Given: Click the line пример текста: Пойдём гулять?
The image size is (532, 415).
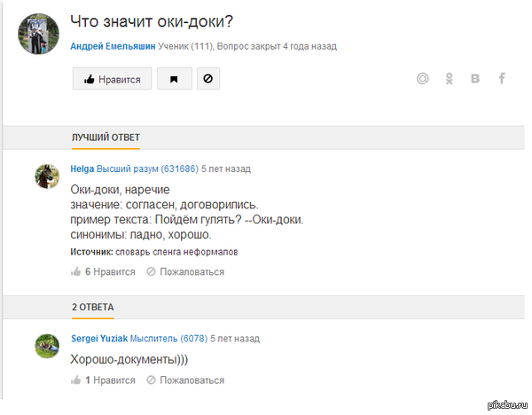Looking at the screenshot, I should [x=187, y=220].
